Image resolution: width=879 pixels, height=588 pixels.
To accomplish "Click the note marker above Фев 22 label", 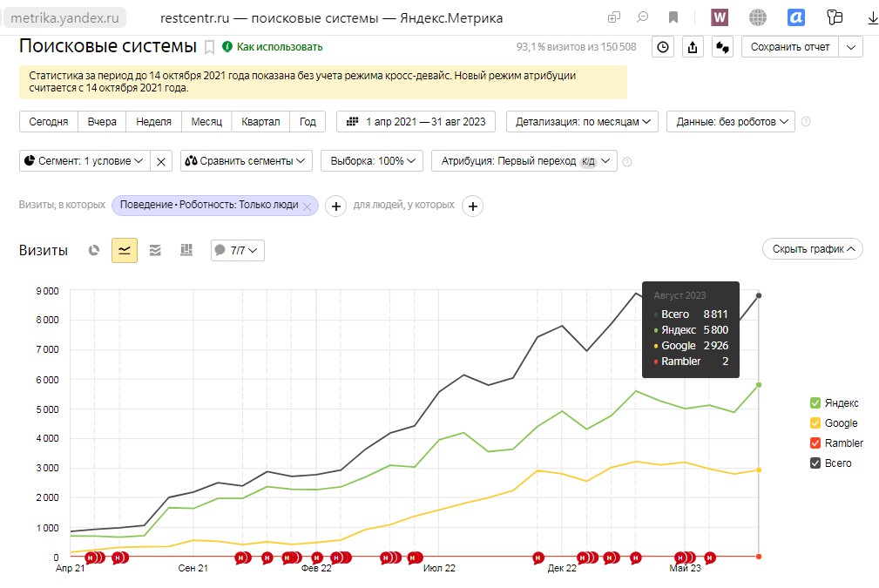I will (x=317, y=558).
